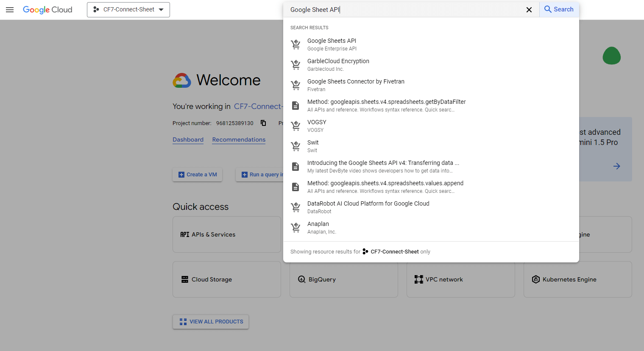Click the arrow on Gemini 1.5 Pro banner

coord(617,166)
